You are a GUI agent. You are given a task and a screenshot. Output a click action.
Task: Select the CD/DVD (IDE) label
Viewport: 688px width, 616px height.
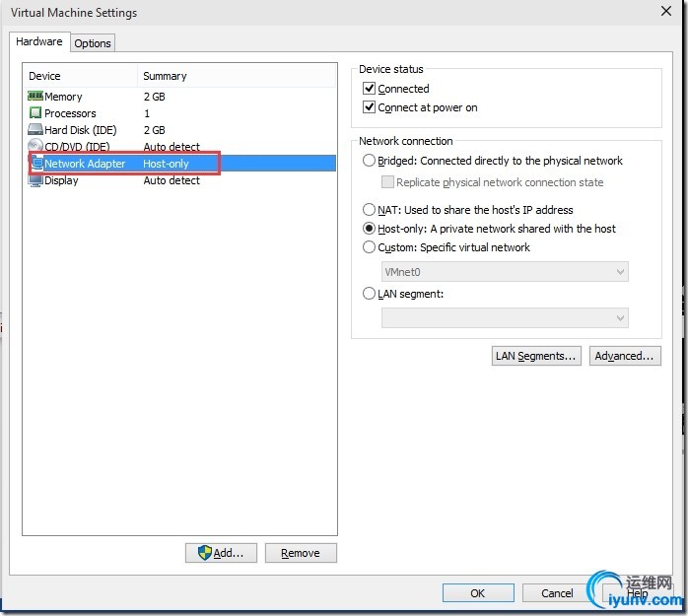click(x=77, y=147)
